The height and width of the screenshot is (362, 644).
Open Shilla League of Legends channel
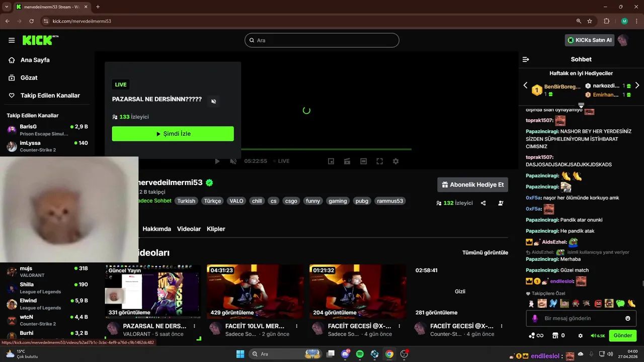47,288
